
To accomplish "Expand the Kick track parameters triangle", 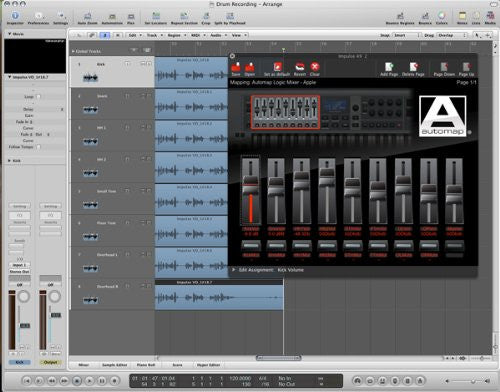I will point(9,160).
